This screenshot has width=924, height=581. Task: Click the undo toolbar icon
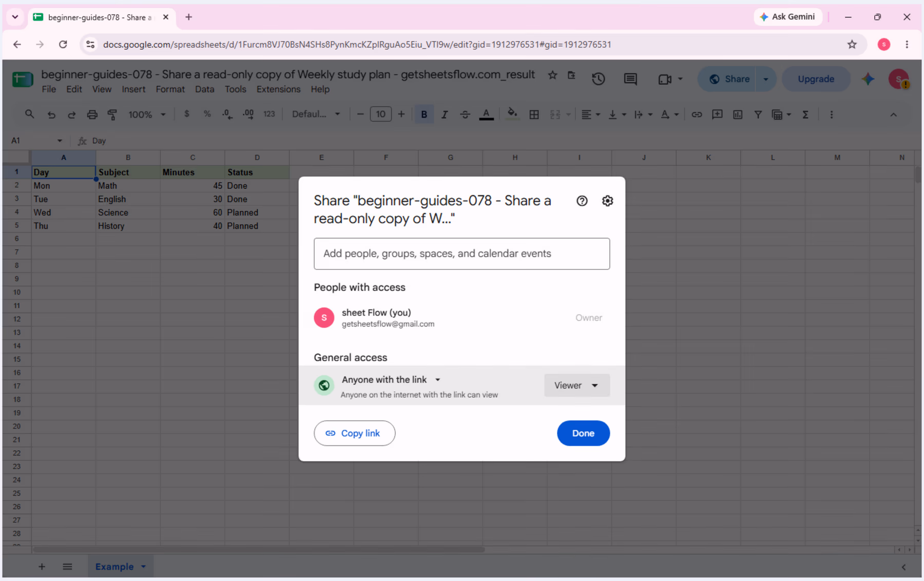(x=51, y=114)
